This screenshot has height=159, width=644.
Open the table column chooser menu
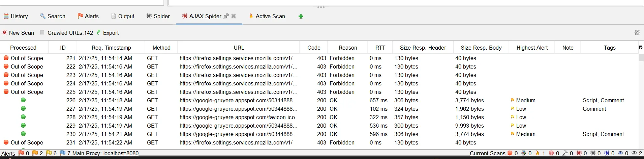click(x=641, y=47)
